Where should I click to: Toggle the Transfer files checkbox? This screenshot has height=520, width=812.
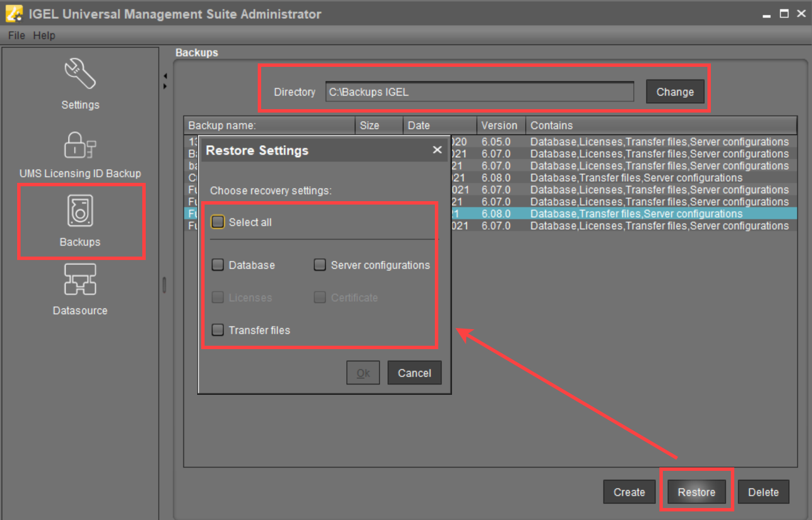(x=218, y=330)
